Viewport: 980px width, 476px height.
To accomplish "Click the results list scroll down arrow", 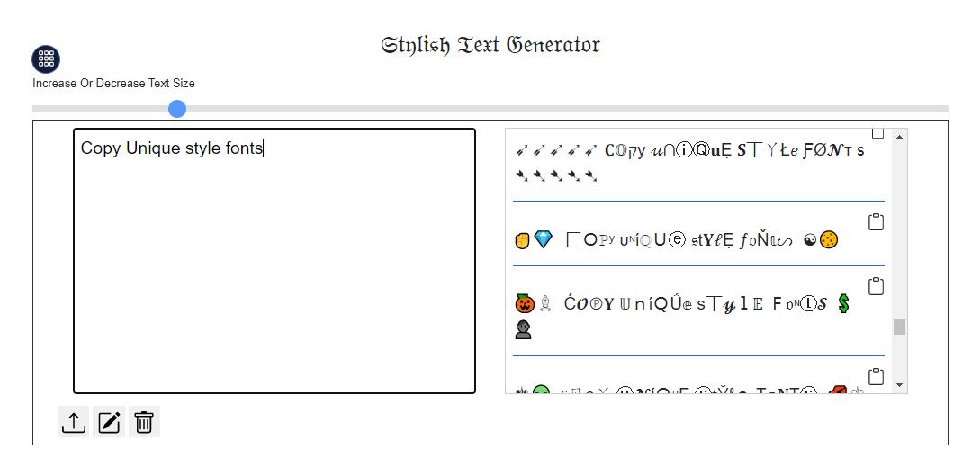I will (899, 385).
